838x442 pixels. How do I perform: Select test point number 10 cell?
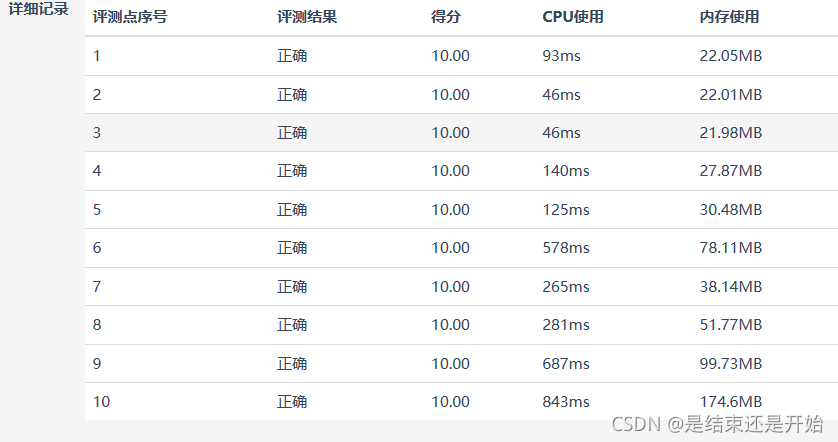point(102,401)
